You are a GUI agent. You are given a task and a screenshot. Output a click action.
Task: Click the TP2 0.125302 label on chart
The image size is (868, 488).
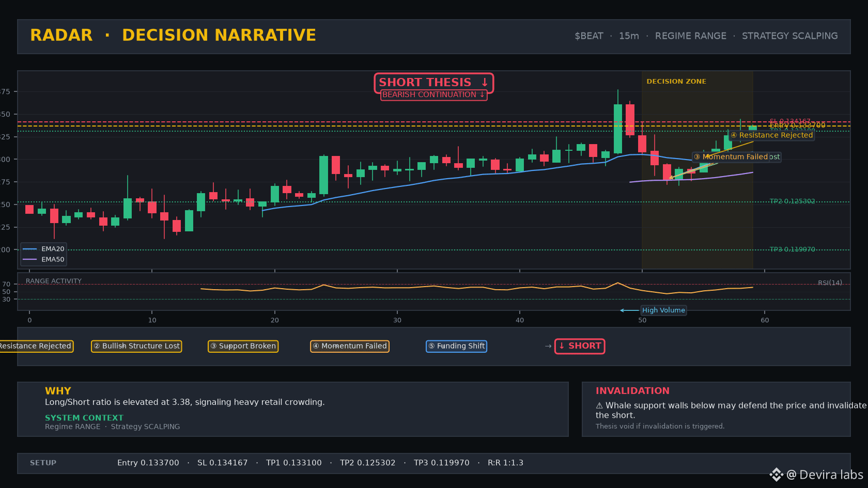792,201
